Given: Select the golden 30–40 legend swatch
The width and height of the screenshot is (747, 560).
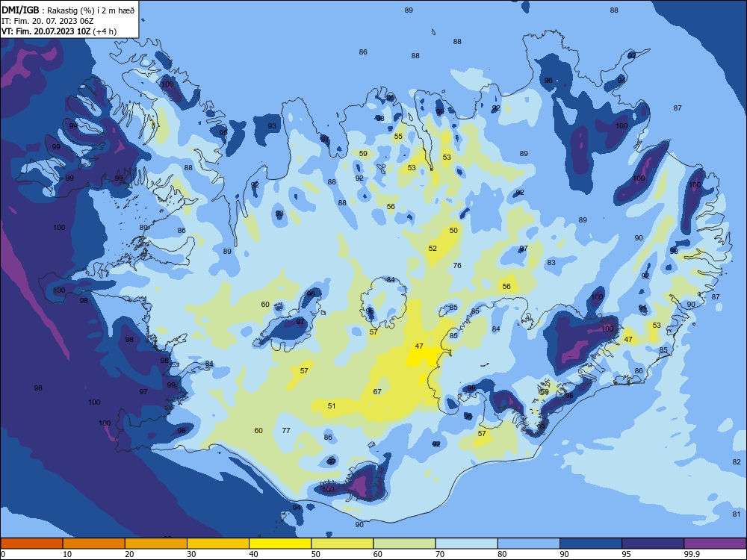Looking at the screenshot, I should 218,544.
